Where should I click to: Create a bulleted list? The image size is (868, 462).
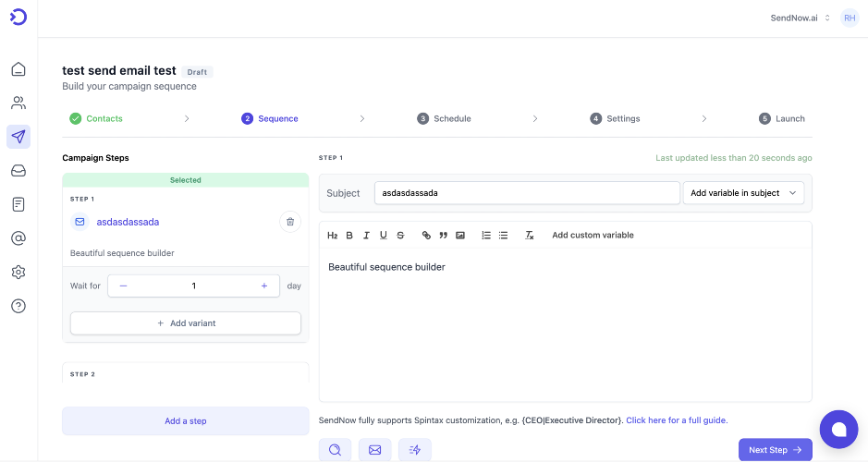(503, 235)
